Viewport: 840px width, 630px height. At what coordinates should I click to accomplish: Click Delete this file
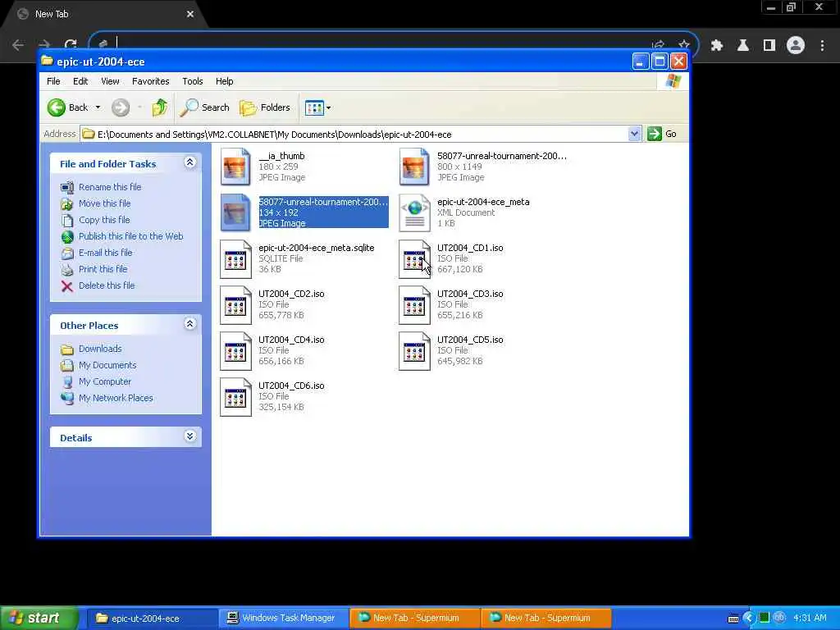point(107,285)
